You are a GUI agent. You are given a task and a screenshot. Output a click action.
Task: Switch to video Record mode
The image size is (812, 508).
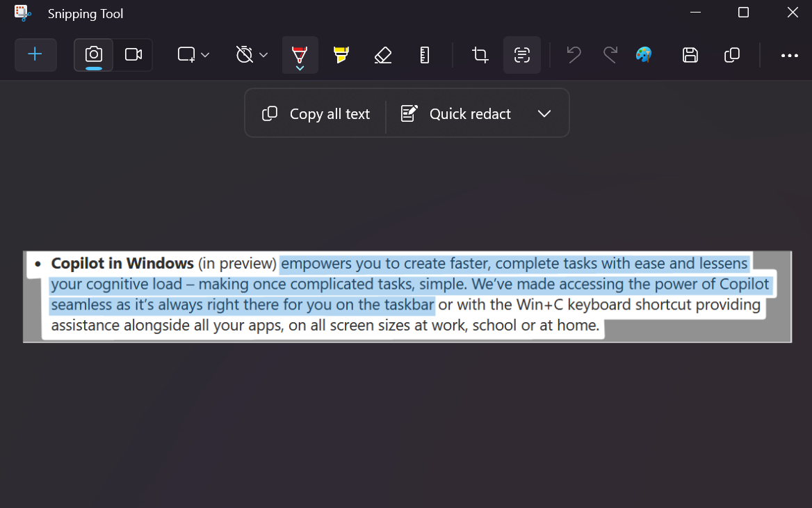coord(133,54)
